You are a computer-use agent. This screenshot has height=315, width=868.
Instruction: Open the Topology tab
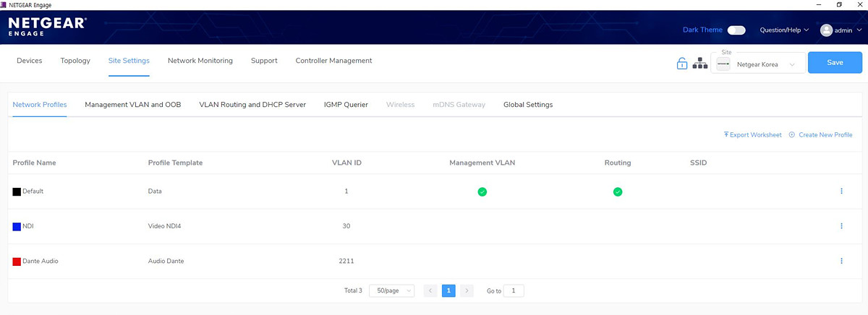pyautogui.click(x=75, y=61)
